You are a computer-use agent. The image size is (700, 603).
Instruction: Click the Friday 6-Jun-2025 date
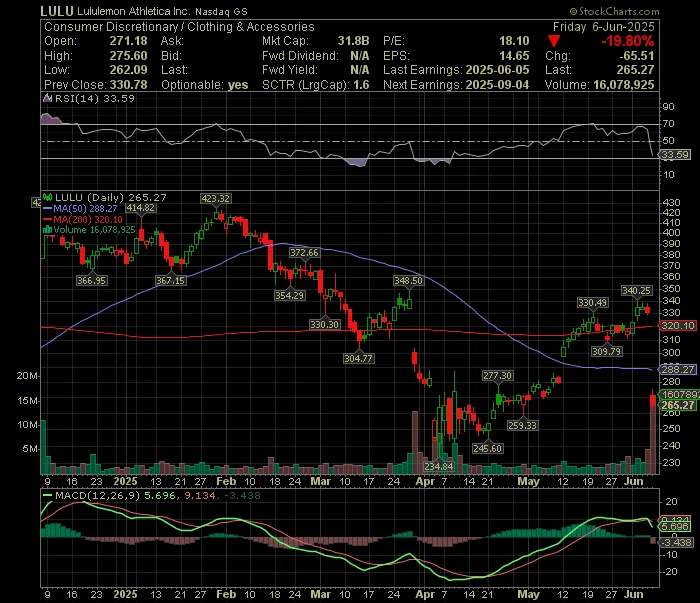[x=604, y=27]
